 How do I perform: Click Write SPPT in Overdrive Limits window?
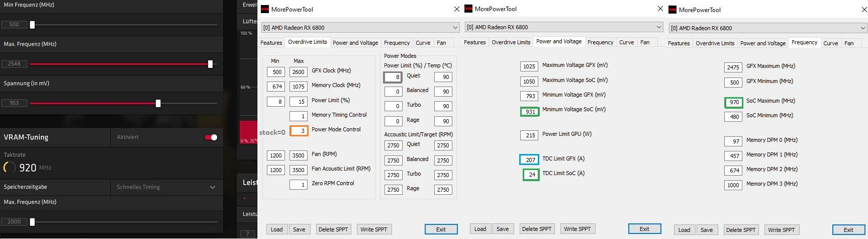[x=374, y=229]
